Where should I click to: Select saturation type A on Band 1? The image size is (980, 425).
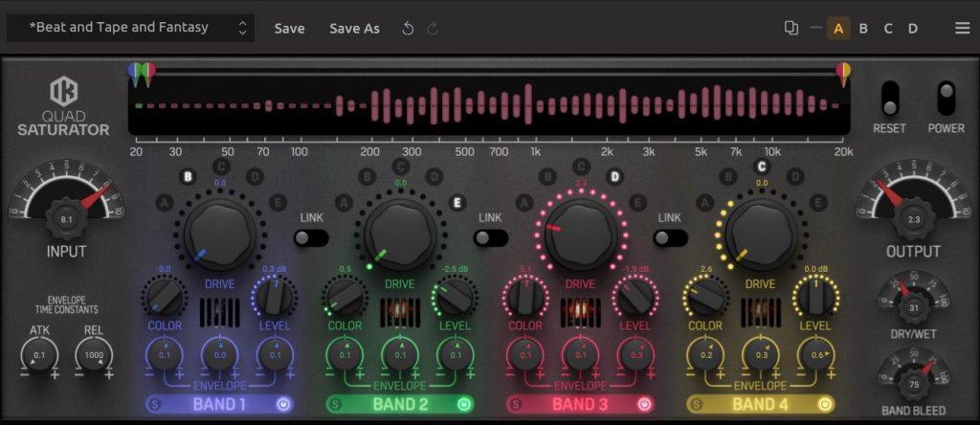[x=164, y=202]
